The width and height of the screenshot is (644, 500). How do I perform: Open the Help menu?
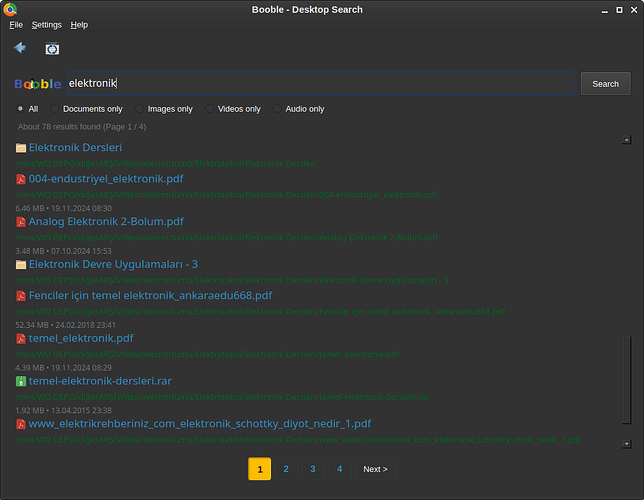(x=79, y=25)
